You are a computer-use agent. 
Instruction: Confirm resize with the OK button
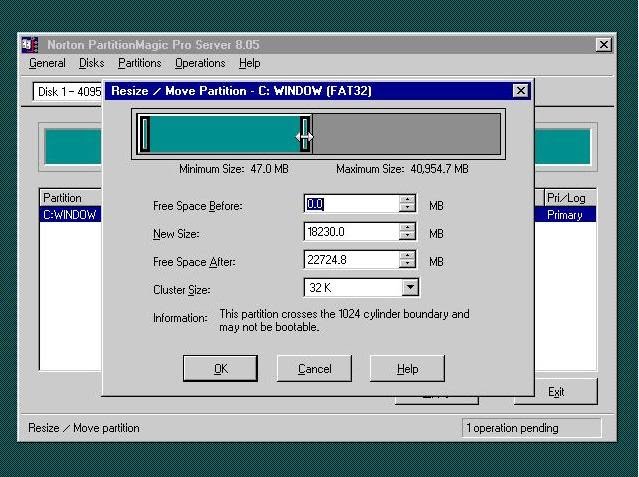click(x=220, y=369)
